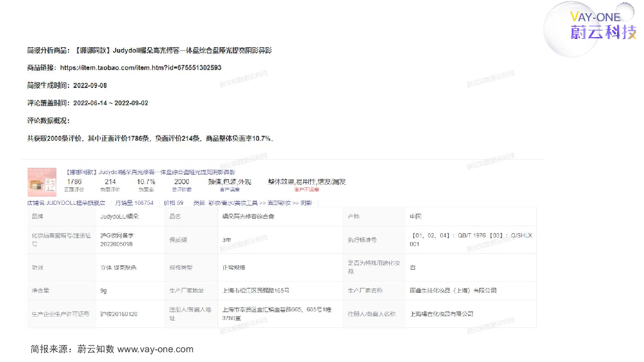The image size is (644, 362).
Task: Click the 价格 59 value
Action: (174, 203)
